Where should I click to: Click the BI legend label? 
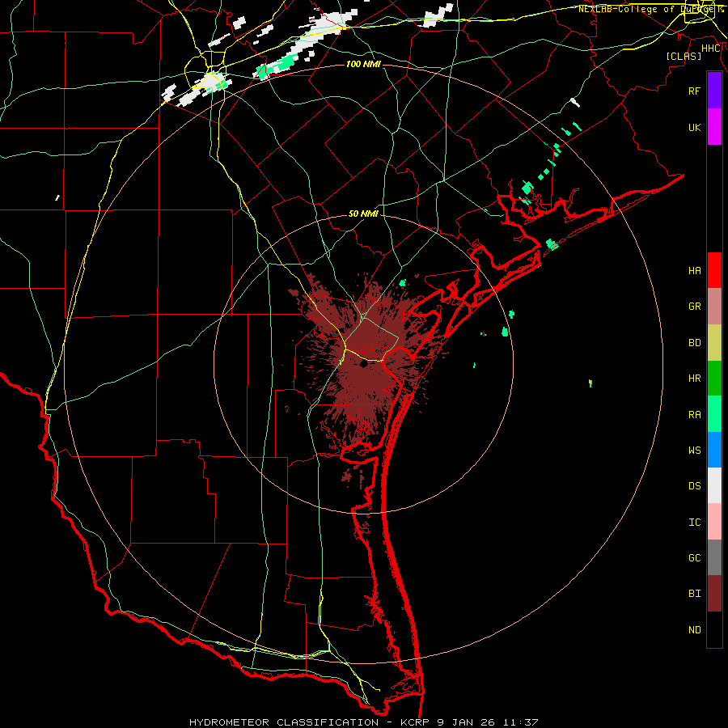point(694,594)
